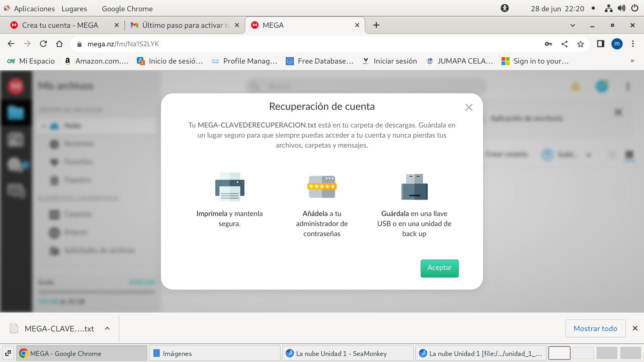Open the Chrome three-dot menu
Viewport: 644px width, 362px height.
coord(633,44)
